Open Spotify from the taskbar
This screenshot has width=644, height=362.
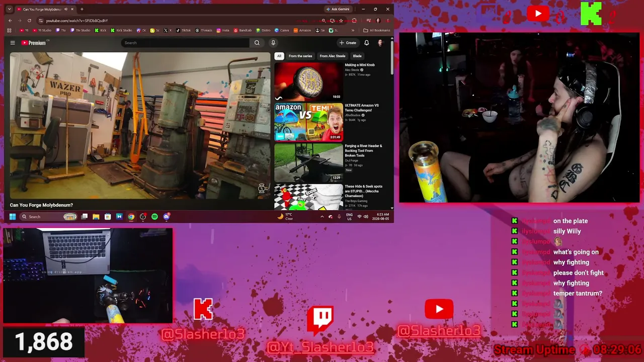click(154, 217)
